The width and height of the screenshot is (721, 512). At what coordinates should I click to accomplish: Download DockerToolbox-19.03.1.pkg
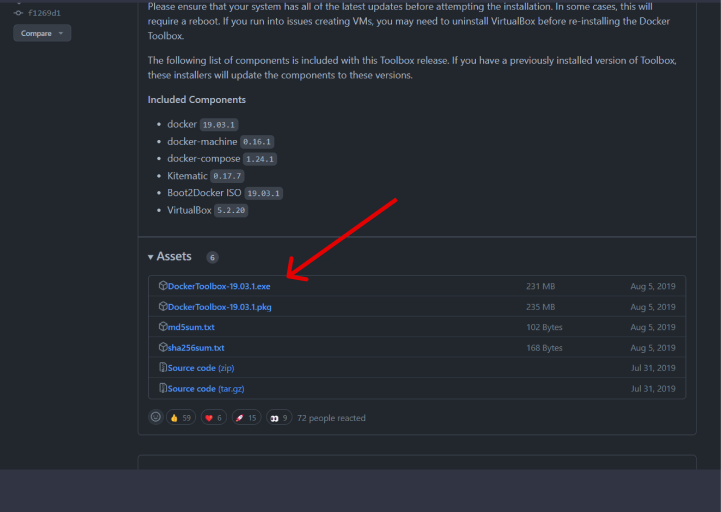[x=219, y=307]
